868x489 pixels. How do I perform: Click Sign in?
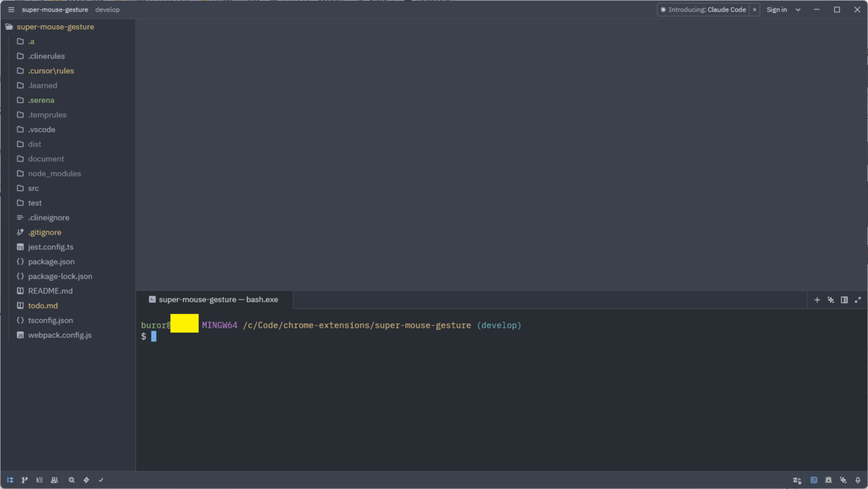tap(776, 9)
